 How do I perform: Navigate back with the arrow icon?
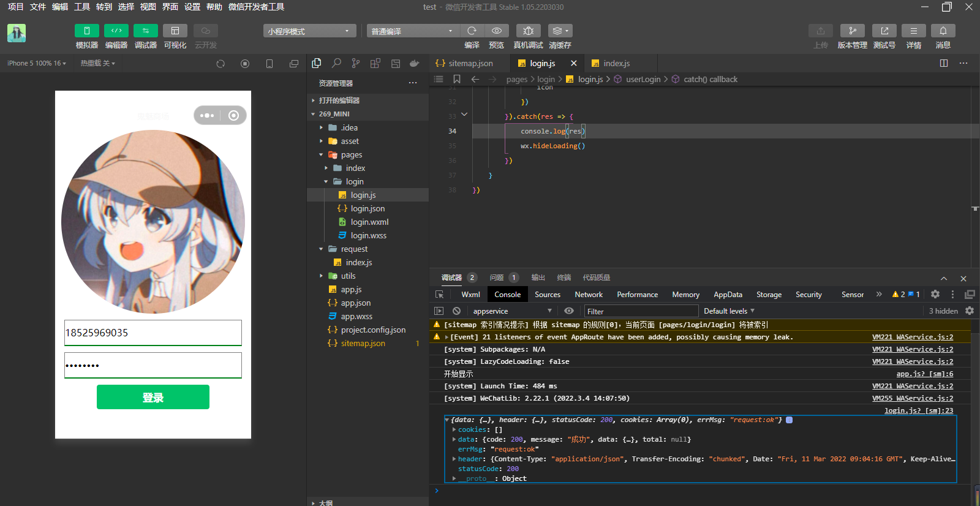click(475, 79)
